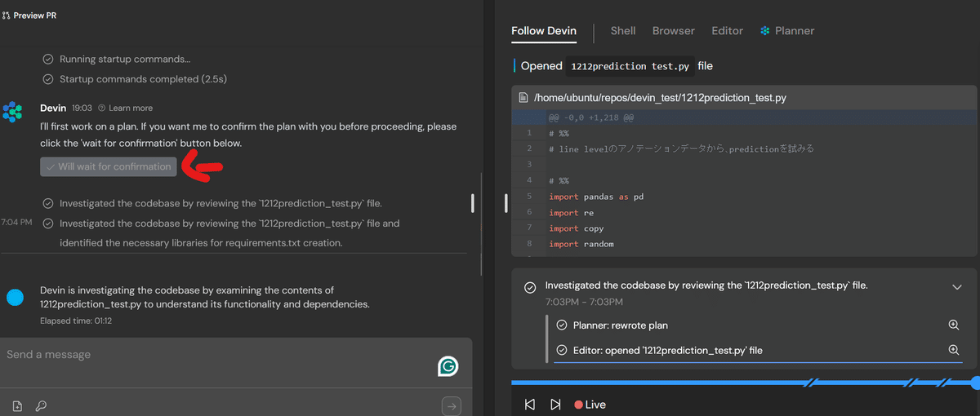Switch to the Shell tab
This screenshot has width=980, height=416.
pyautogui.click(x=623, y=31)
